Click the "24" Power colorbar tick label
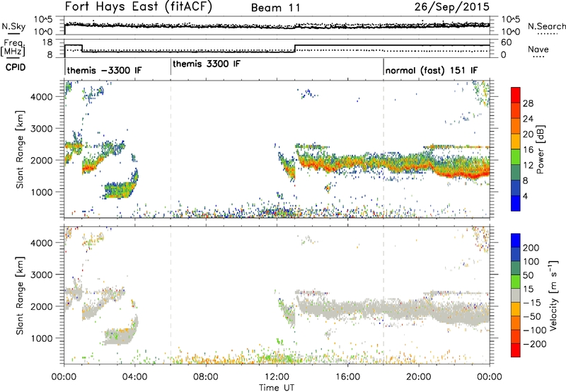This screenshot has height=392, width=566. (x=528, y=119)
